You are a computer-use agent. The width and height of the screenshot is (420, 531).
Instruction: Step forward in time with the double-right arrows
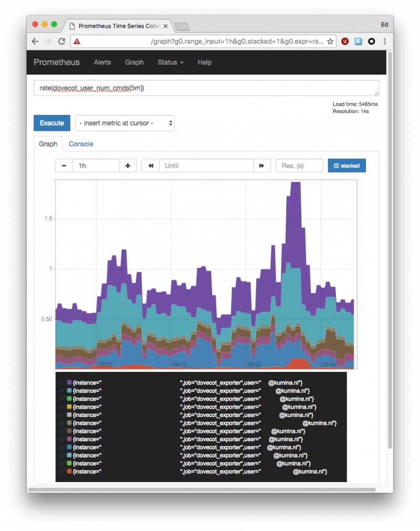[x=261, y=165]
